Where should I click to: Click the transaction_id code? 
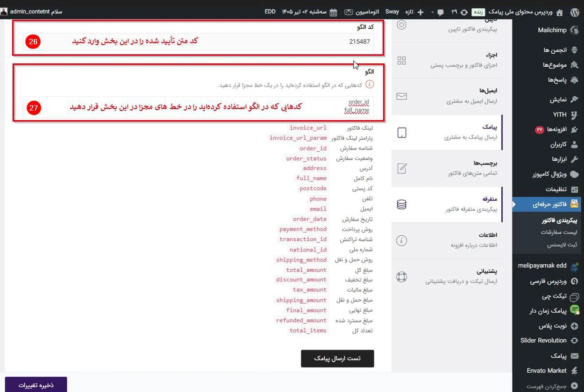(303, 239)
